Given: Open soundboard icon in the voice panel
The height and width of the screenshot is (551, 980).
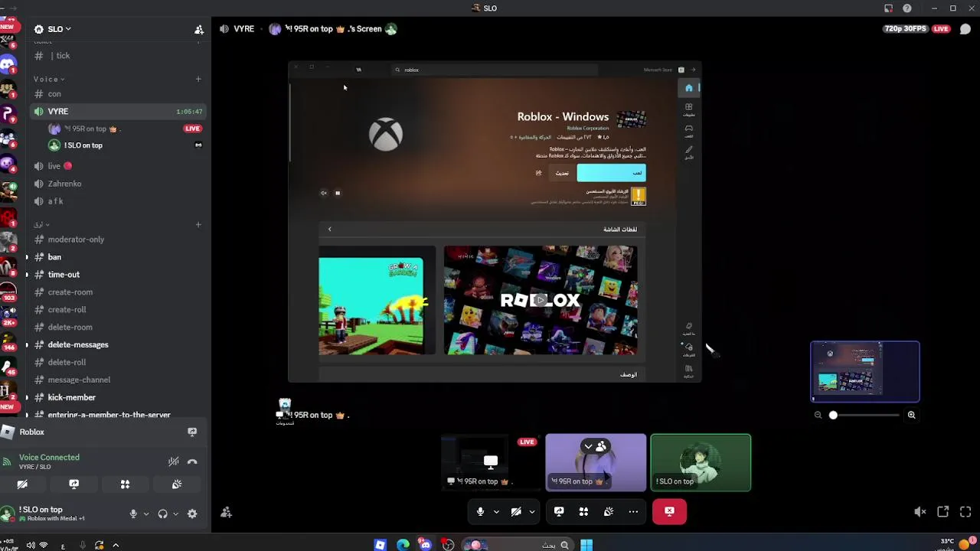Looking at the screenshot, I should [x=176, y=484].
